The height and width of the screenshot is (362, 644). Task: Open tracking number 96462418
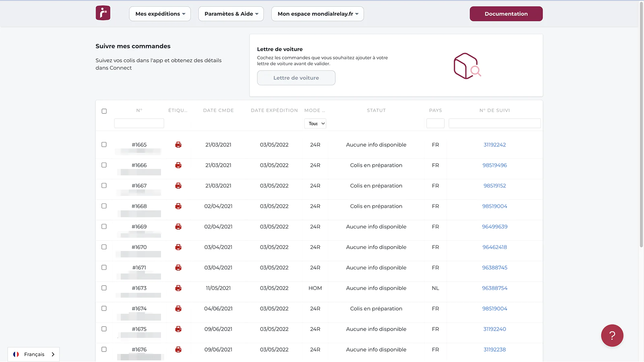tap(495, 247)
